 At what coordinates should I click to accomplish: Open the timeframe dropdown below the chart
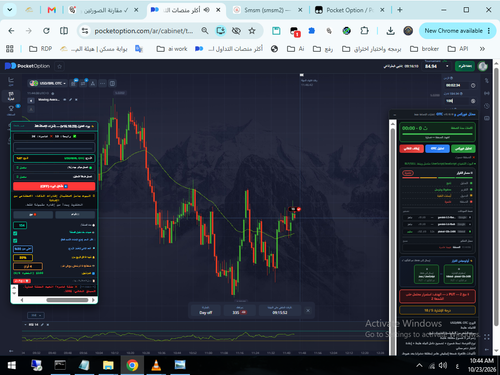pyautogui.click(x=36, y=315)
